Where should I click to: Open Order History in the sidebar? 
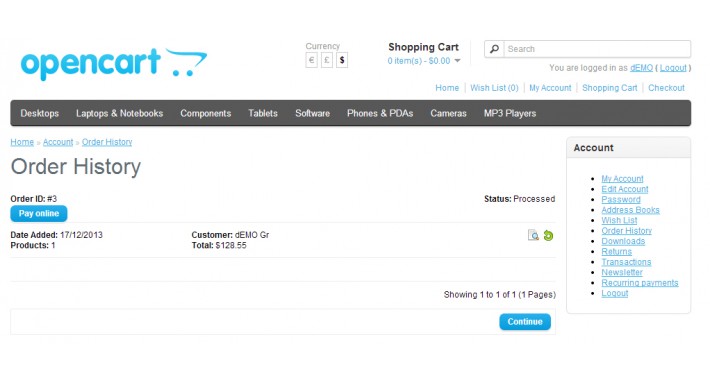point(627,231)
